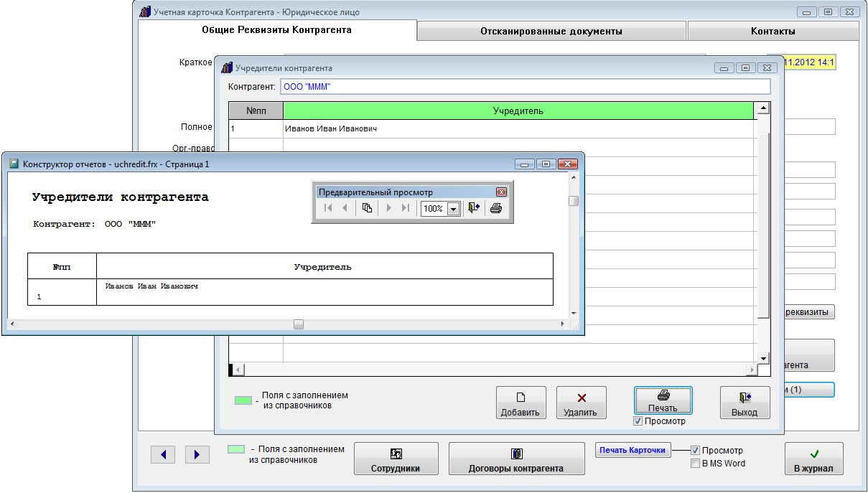Select cell with number 1 in founders grid

click(x=256, y=128)
